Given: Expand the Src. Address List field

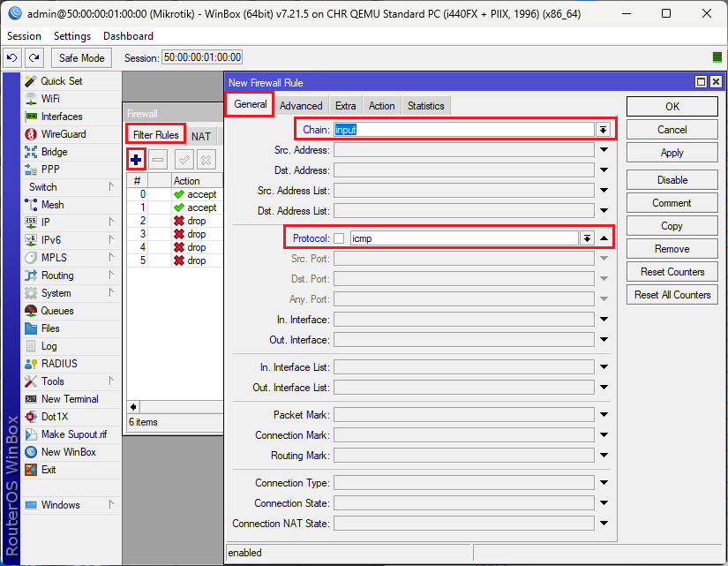Looking at the screenshot, I should [604, 190].
